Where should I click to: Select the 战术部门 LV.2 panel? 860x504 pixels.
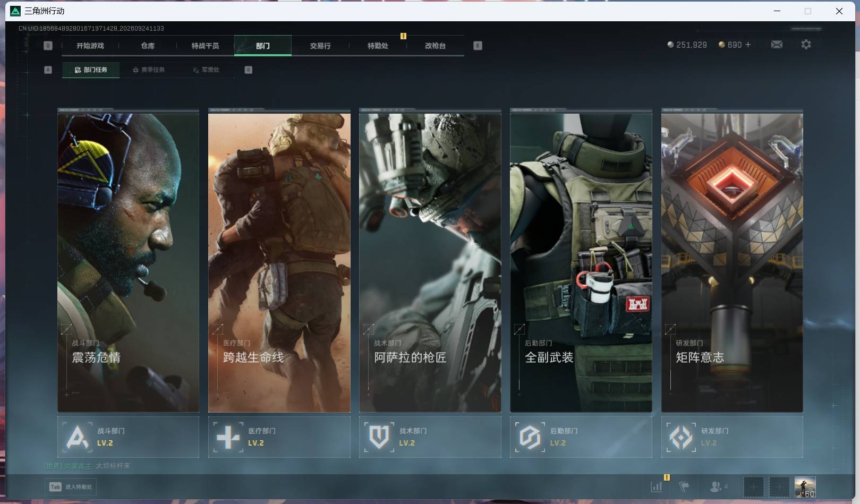[x=430, y=437]
